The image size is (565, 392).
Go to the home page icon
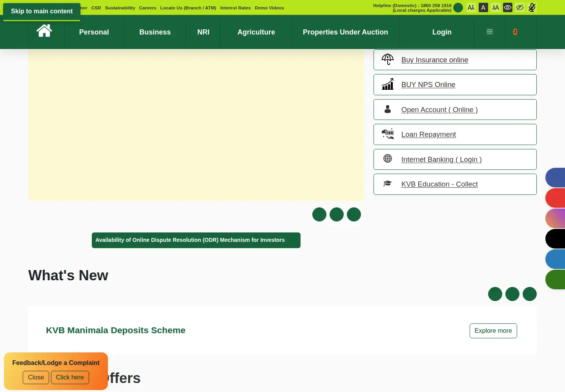tap(44, 31)
